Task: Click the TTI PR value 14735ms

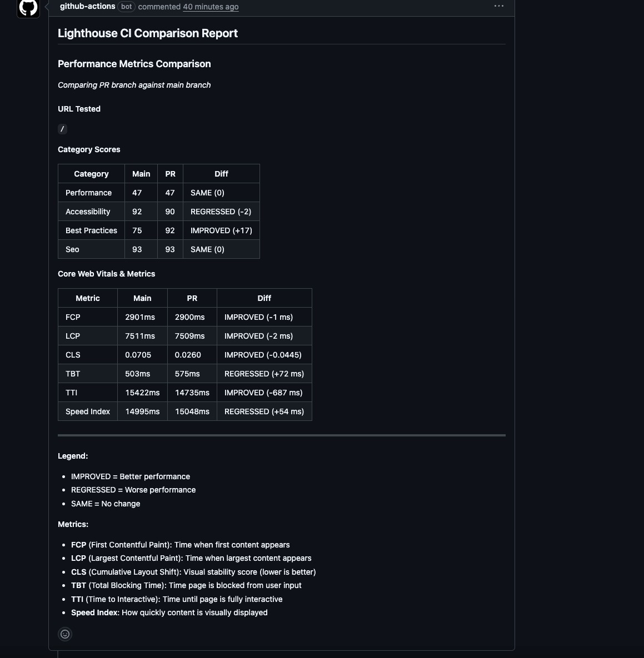Action: pyautogui.click(x=192, y=393)
